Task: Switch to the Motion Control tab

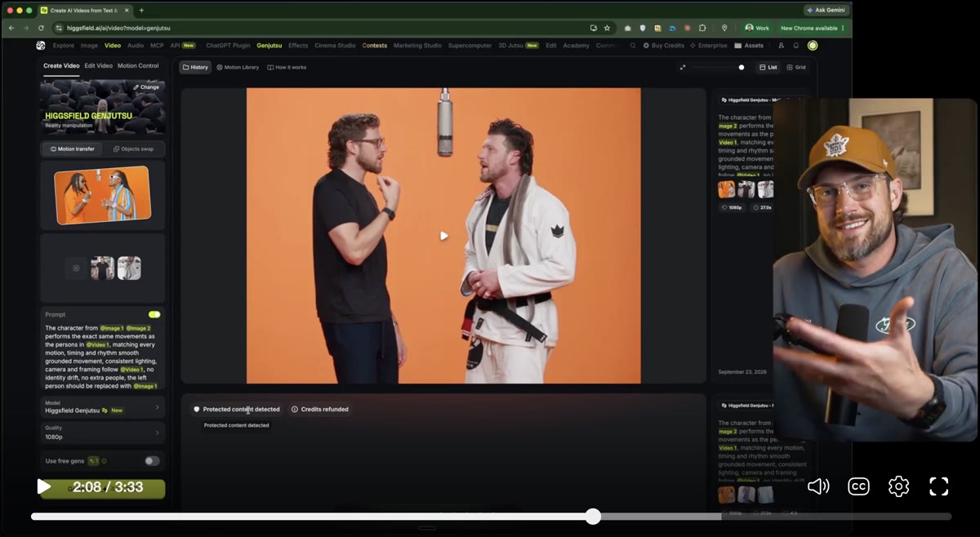Action: [x=138, y=65]
